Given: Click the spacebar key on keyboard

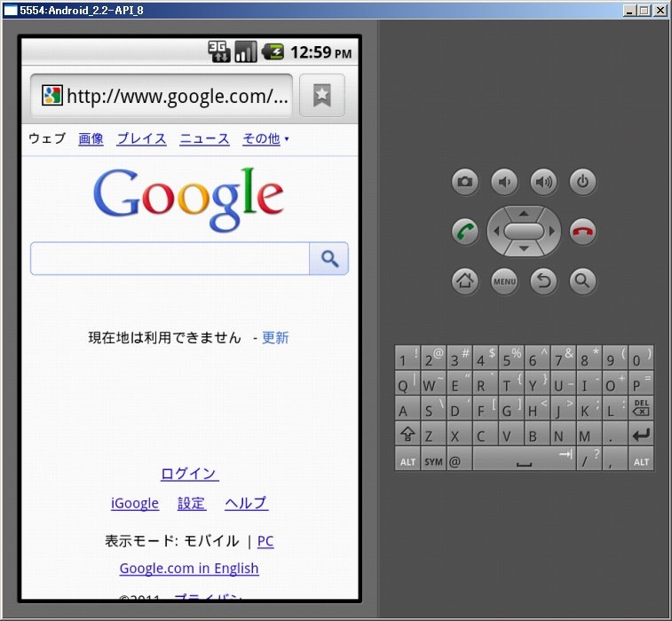Looking at the screenshot, I should [524, 459].
